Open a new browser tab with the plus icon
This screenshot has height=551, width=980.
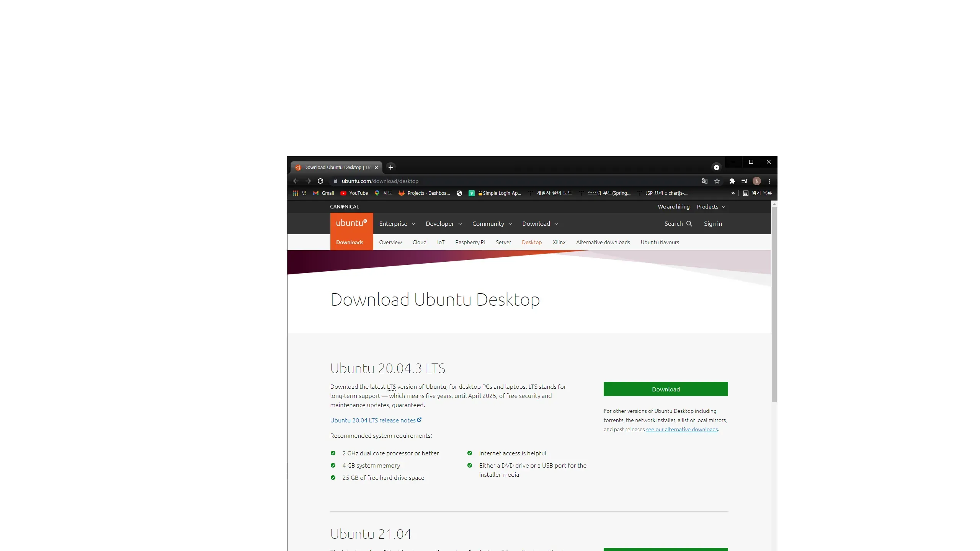390,168
